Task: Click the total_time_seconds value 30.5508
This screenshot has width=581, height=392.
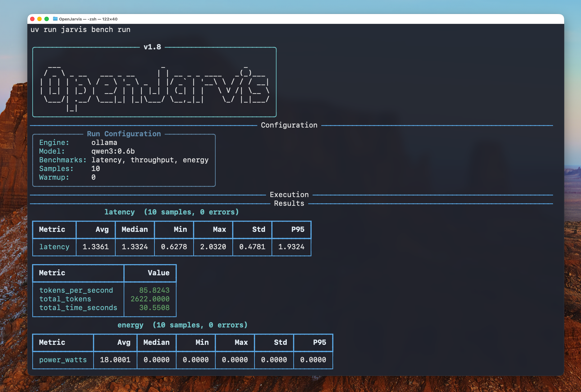Action: tap(154, 308)
